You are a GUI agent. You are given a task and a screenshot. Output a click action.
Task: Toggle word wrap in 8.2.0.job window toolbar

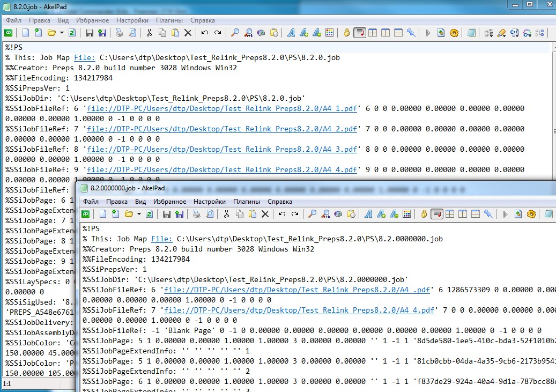coord(360,33)
